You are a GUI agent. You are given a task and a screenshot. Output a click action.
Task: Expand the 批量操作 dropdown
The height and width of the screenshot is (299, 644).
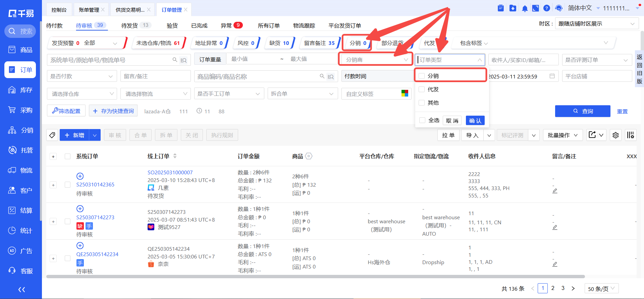coord(563,135)
